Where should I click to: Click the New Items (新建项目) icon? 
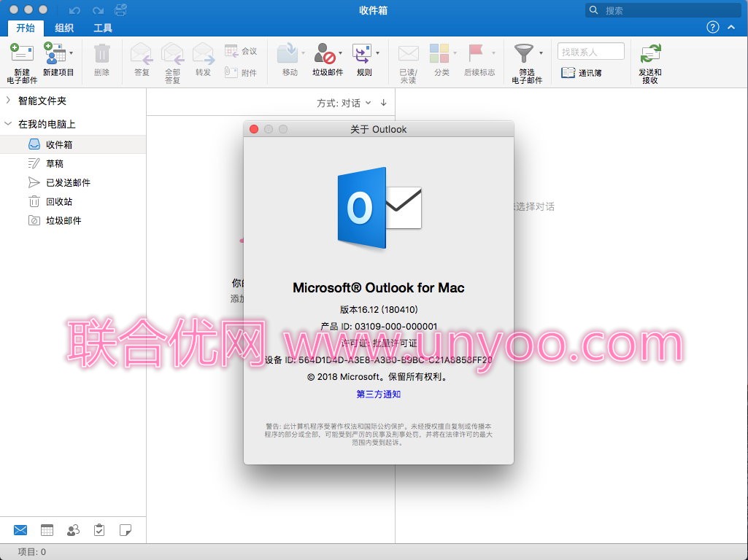coord(55,53)
